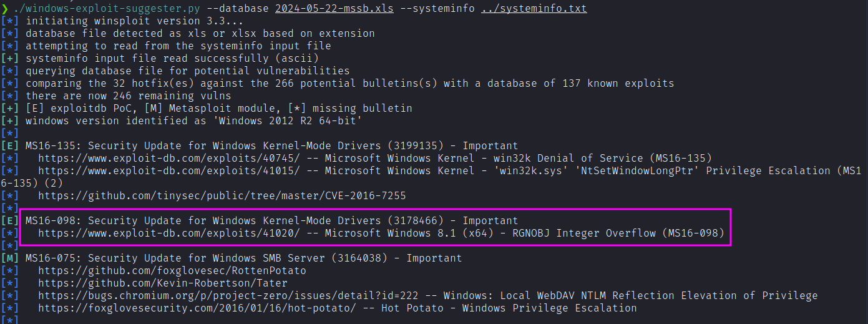Click the [M] marker beside MS16-075

coord(10,258)
